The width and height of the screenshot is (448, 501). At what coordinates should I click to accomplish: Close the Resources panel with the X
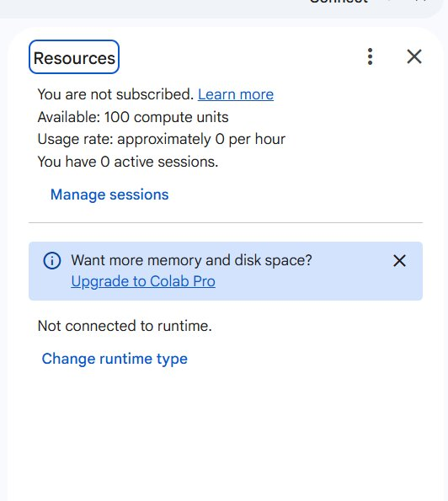414,57
